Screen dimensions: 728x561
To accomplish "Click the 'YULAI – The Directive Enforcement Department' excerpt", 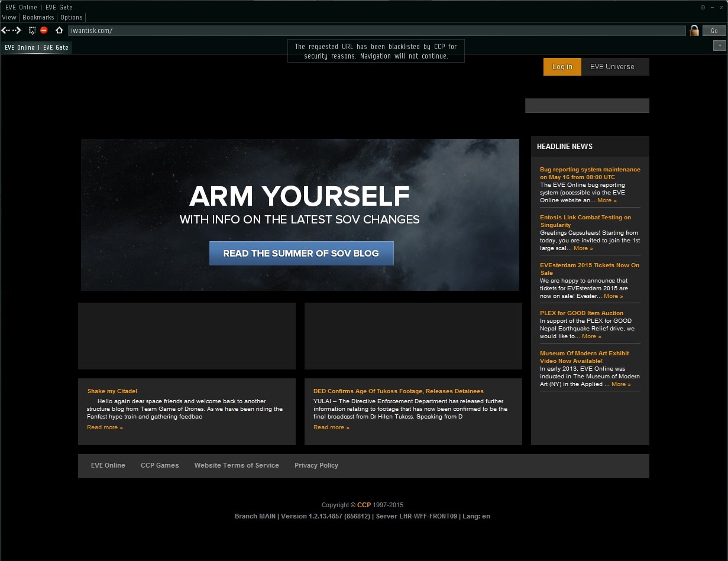I will 410,409.
